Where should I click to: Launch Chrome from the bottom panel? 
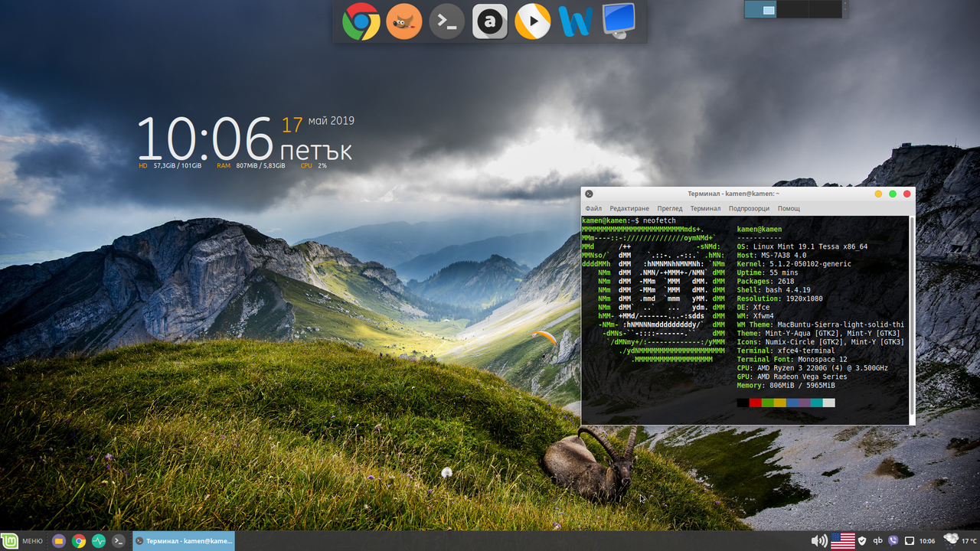79,541
